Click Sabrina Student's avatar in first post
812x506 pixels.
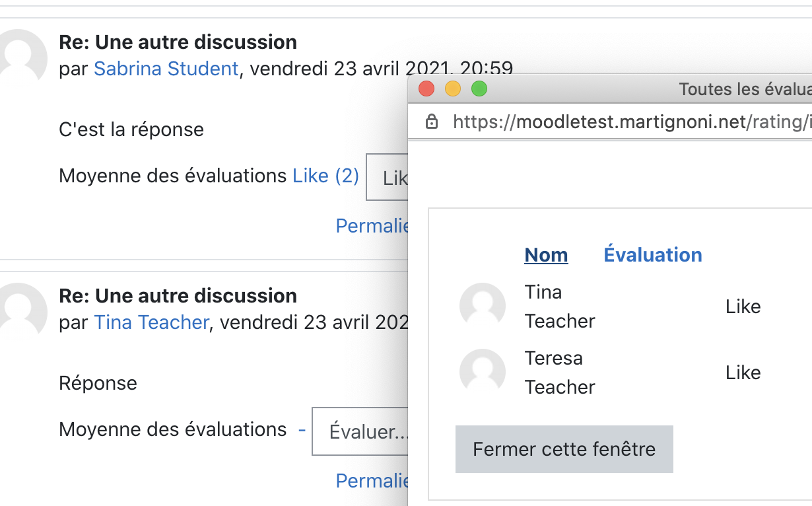tap(21, 54)
